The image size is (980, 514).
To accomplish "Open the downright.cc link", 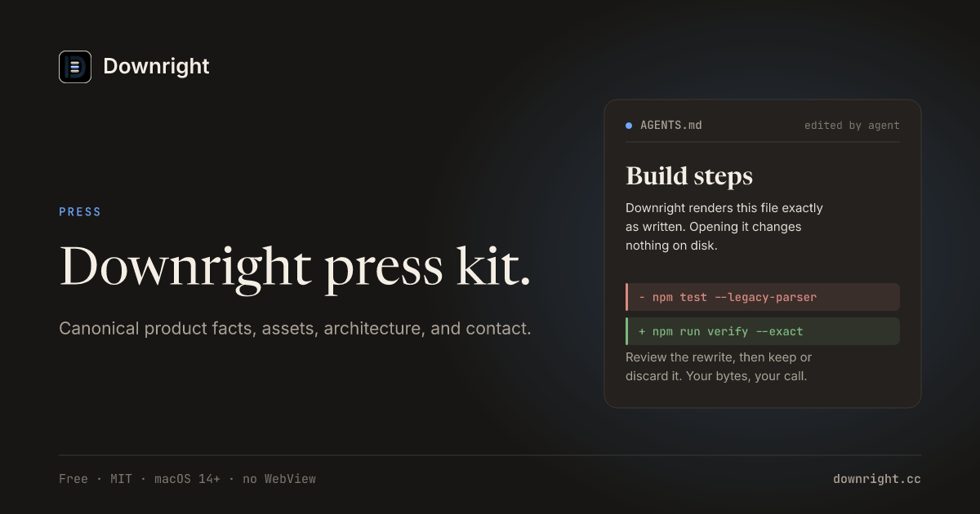I will click(x=877, y=479).
